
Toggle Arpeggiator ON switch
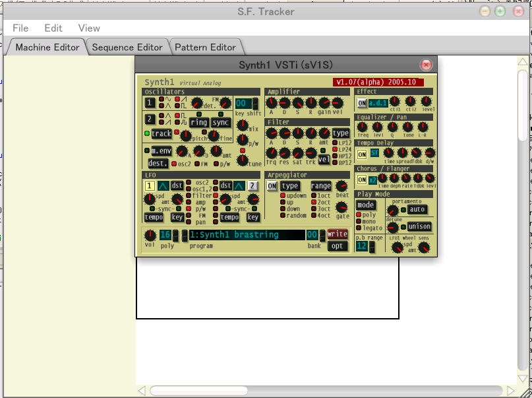[272, 186]
